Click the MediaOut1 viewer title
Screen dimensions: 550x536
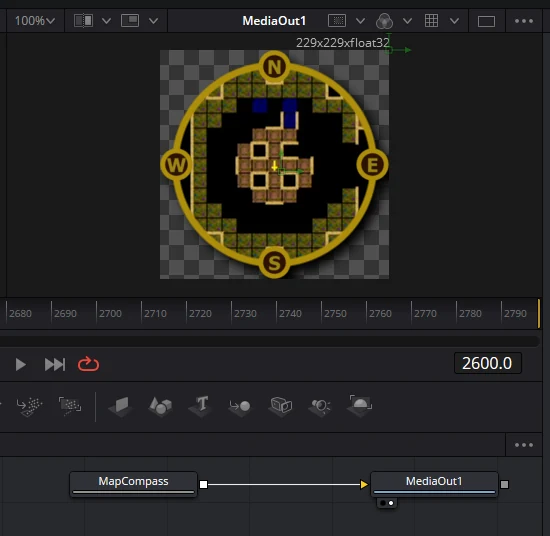[274, 21]
